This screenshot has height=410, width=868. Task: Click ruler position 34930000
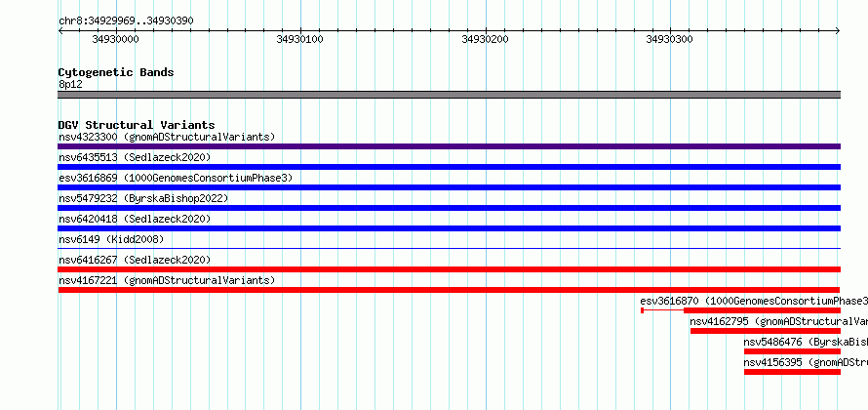(116, 39)
